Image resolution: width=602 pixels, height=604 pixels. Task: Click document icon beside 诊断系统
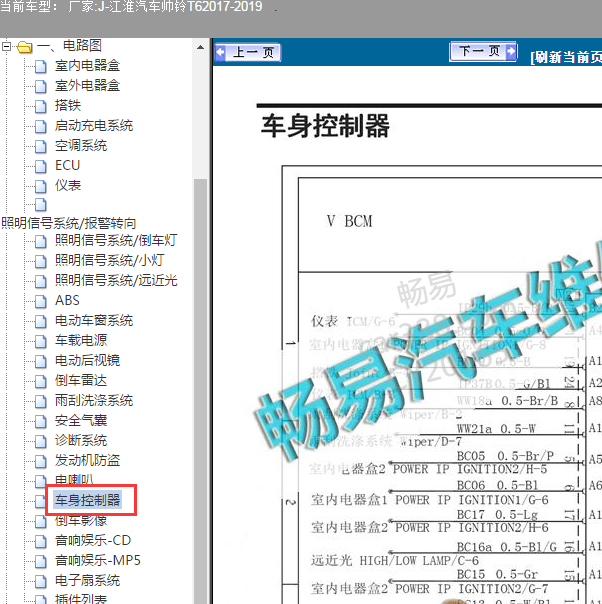[41, 441]
